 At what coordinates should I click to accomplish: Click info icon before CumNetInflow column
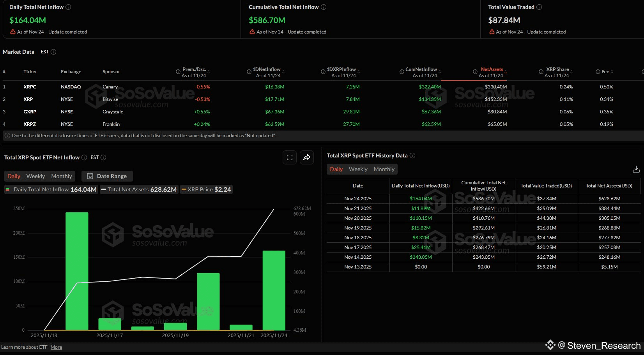[402, 72]
